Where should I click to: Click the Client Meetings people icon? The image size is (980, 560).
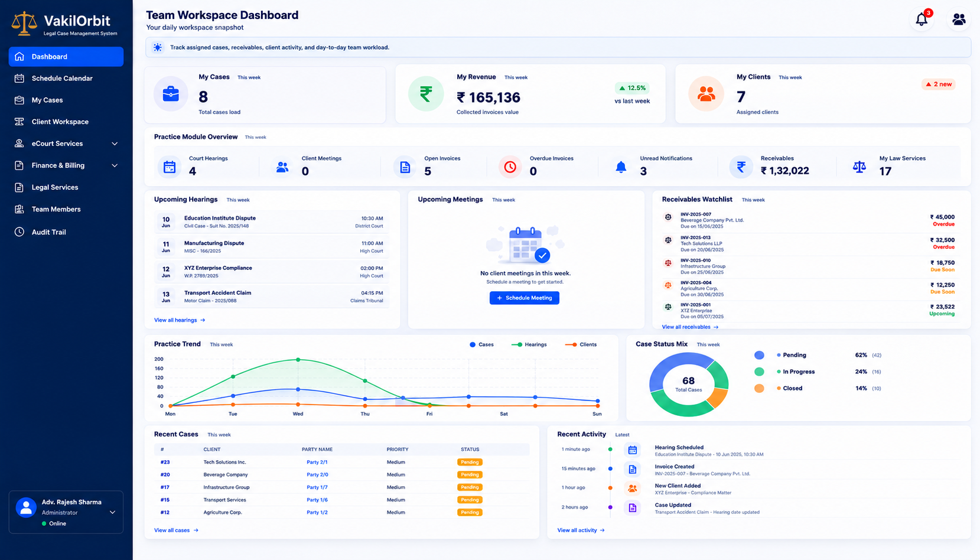coord(282,167)
